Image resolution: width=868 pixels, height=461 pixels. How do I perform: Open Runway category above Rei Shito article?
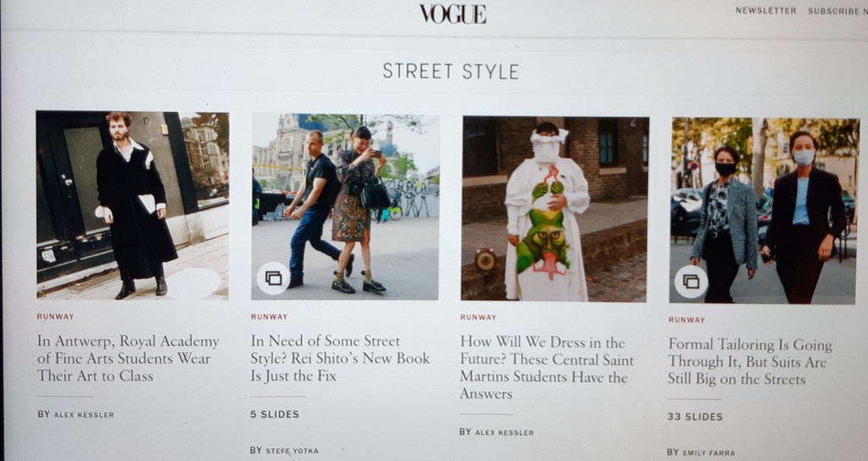(x=269, y=317)
